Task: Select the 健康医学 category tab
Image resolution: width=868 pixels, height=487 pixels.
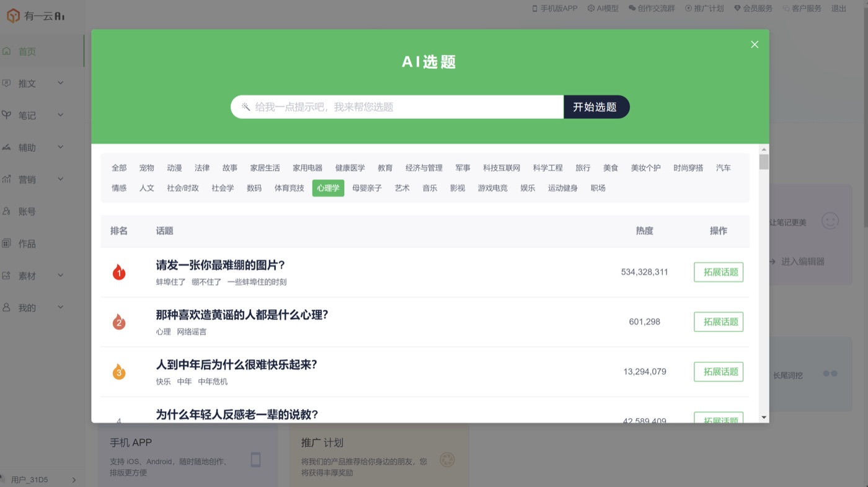Action: tap(350, 168)
